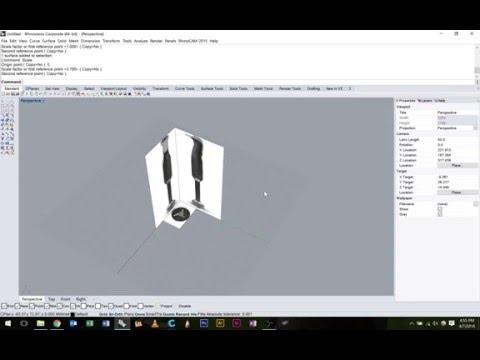This screenshot has width=480, height=360.
Task: Toggle Ortho in status bar
Action: 120,314
